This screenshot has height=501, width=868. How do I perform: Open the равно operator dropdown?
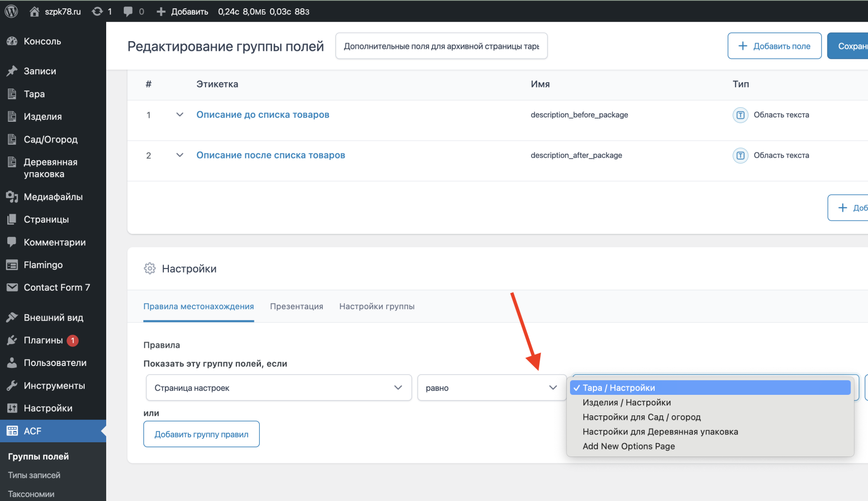pos(491,387)
